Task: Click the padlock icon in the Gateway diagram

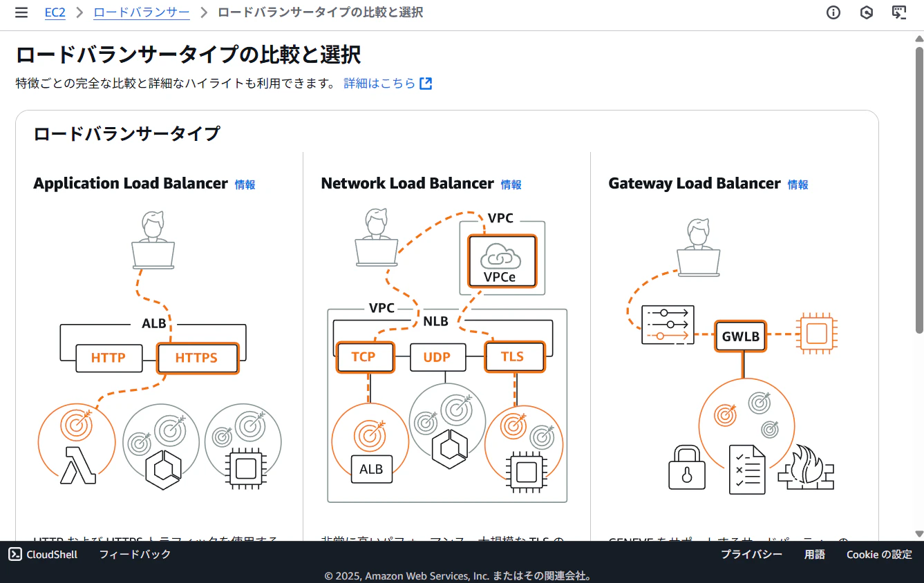Action: (x=687, y=467)
